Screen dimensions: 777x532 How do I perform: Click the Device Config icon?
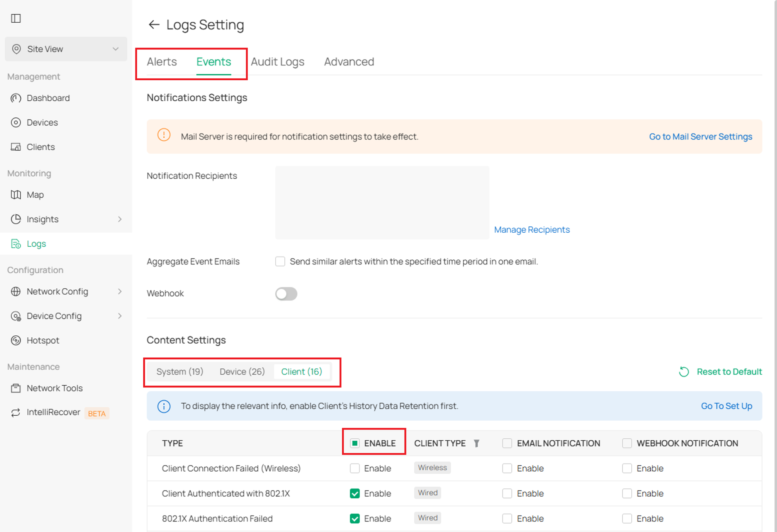(x=16, y=316)
